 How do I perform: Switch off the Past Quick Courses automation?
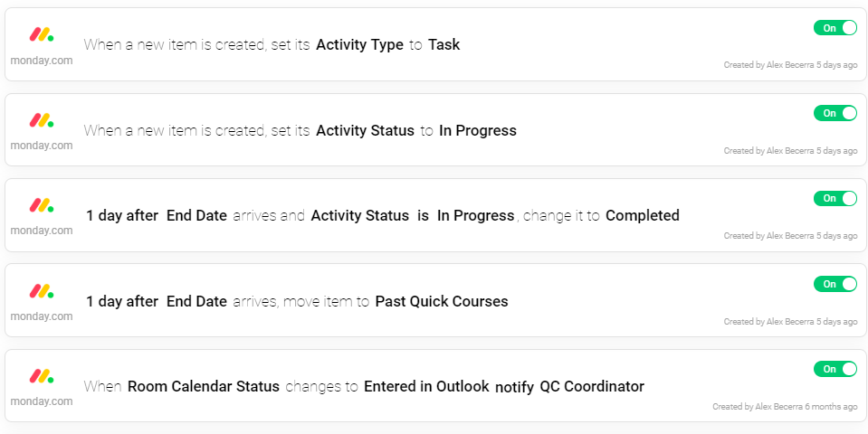coord(835,284)
